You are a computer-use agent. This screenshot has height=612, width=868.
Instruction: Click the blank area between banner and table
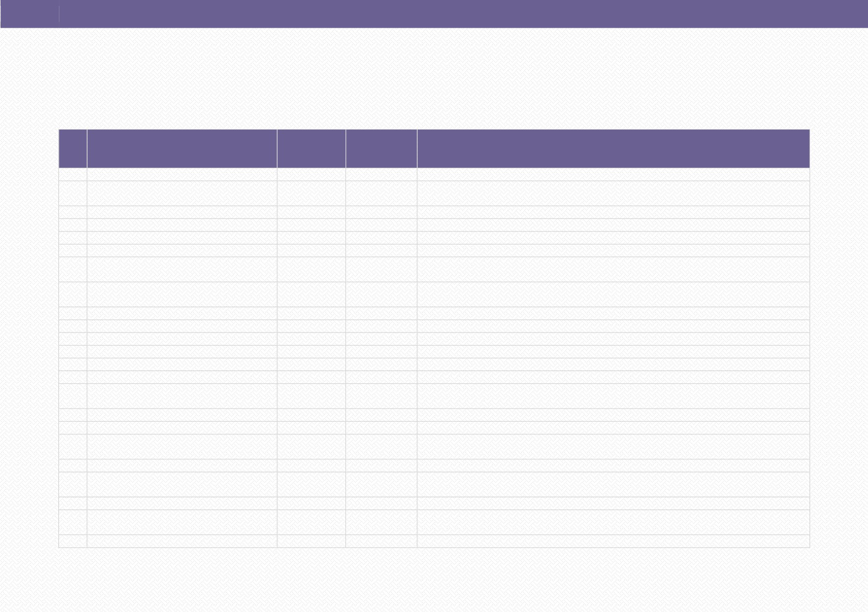coord(434,79)
